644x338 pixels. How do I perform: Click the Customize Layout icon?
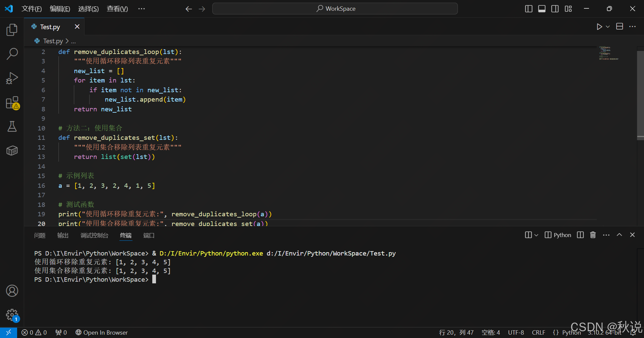568,9
